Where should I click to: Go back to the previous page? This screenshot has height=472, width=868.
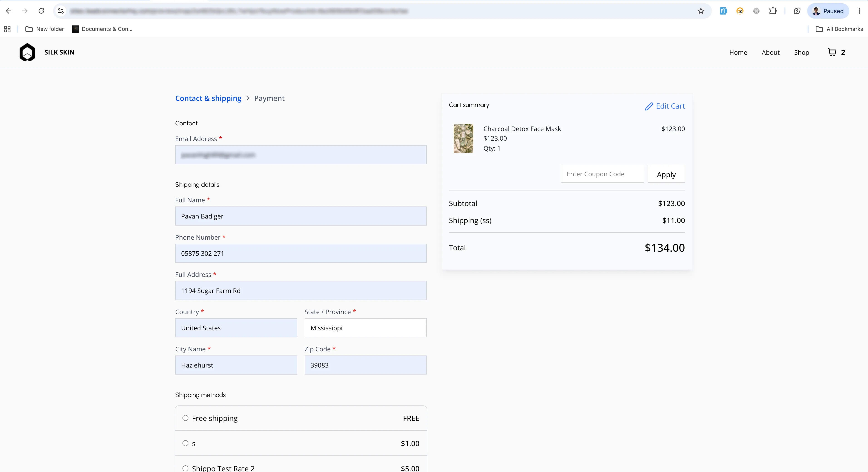coord(9,11)
